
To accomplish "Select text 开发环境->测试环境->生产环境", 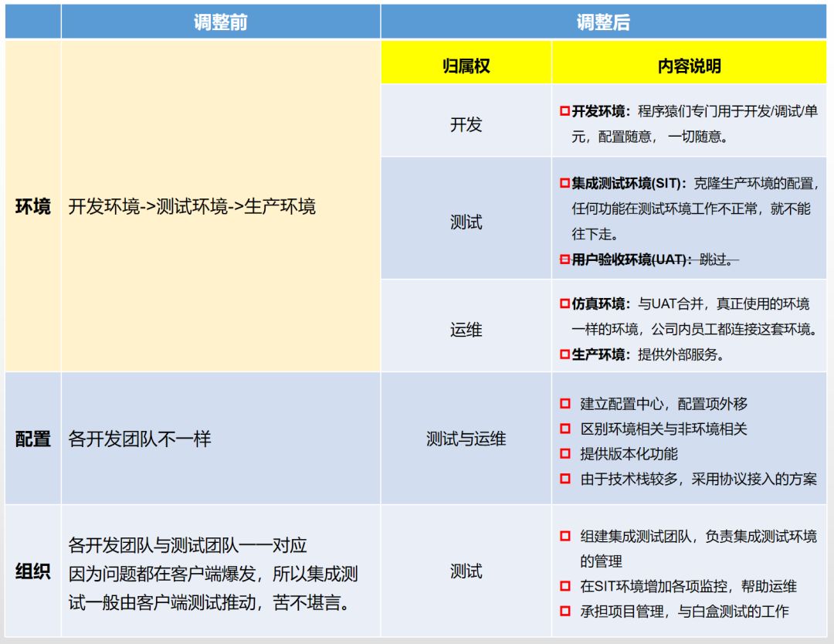I will click(192, 206).
